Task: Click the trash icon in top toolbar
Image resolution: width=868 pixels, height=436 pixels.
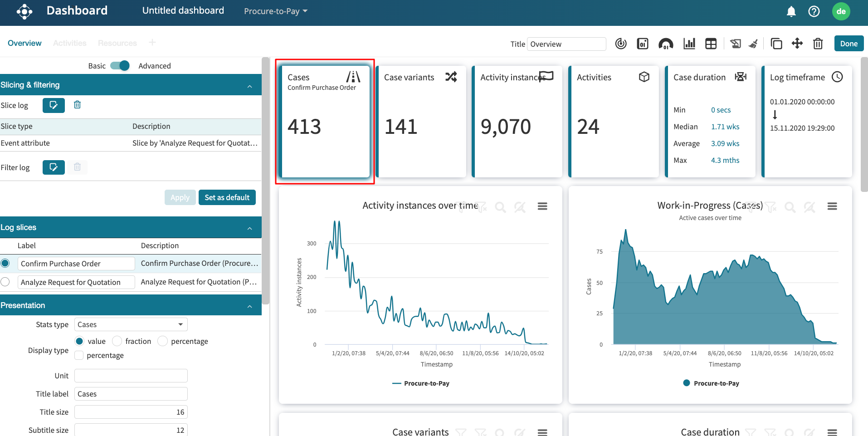Action: pyautogui.click(x=818, y=44)
